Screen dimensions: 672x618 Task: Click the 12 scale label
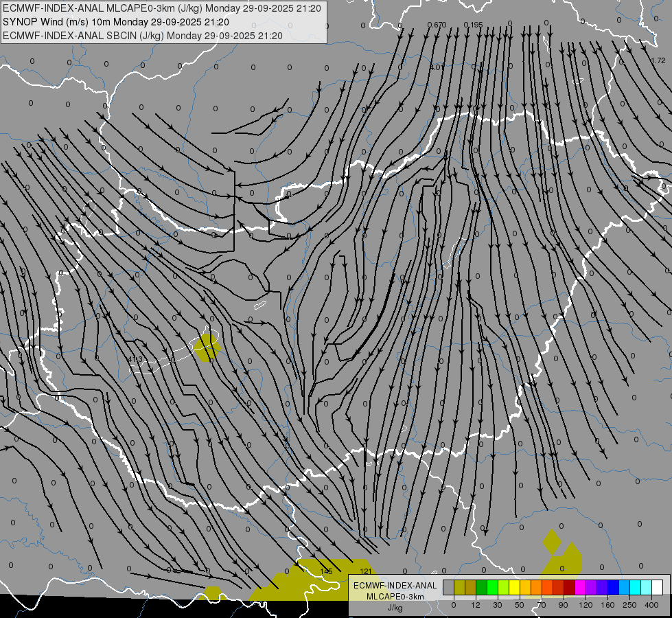476,605
